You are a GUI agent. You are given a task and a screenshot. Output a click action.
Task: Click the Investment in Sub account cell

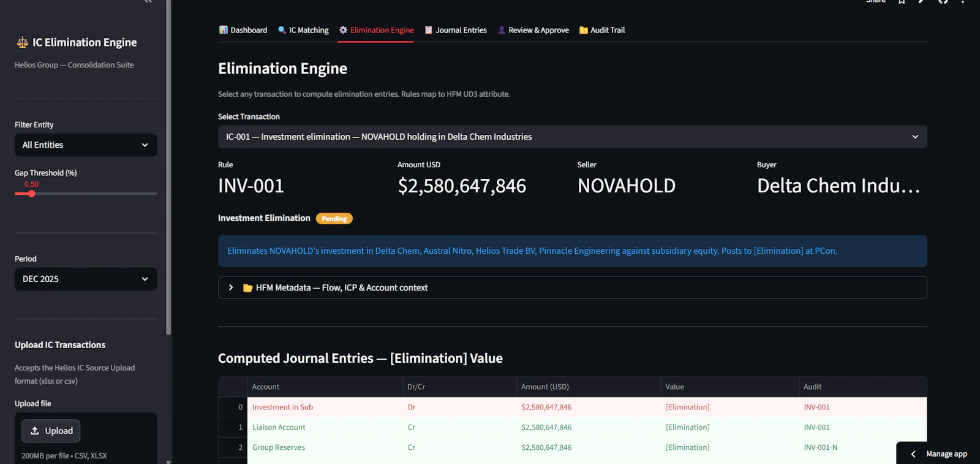click(325, 407)
